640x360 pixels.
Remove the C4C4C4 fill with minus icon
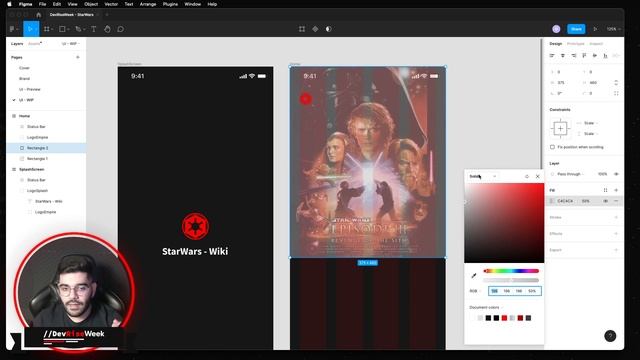coord(616,201)
